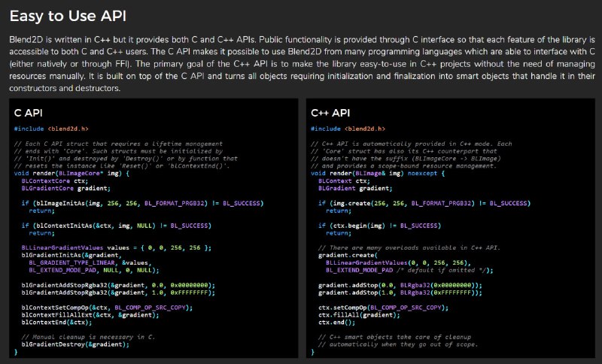The height and width of the screenshot is (364, 602).
Task: Click '// automatically when they go out of scope.'
Action: [x=398, y=344]
